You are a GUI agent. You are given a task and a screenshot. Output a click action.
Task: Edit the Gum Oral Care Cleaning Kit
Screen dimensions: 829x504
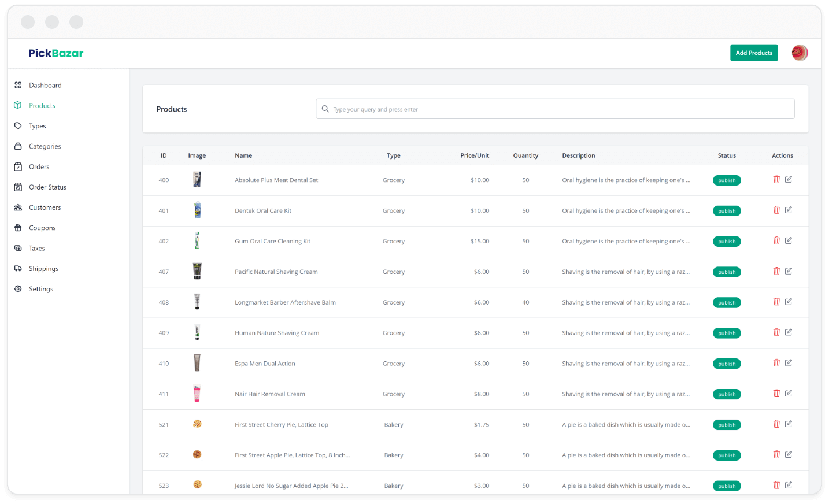(789, 241)
